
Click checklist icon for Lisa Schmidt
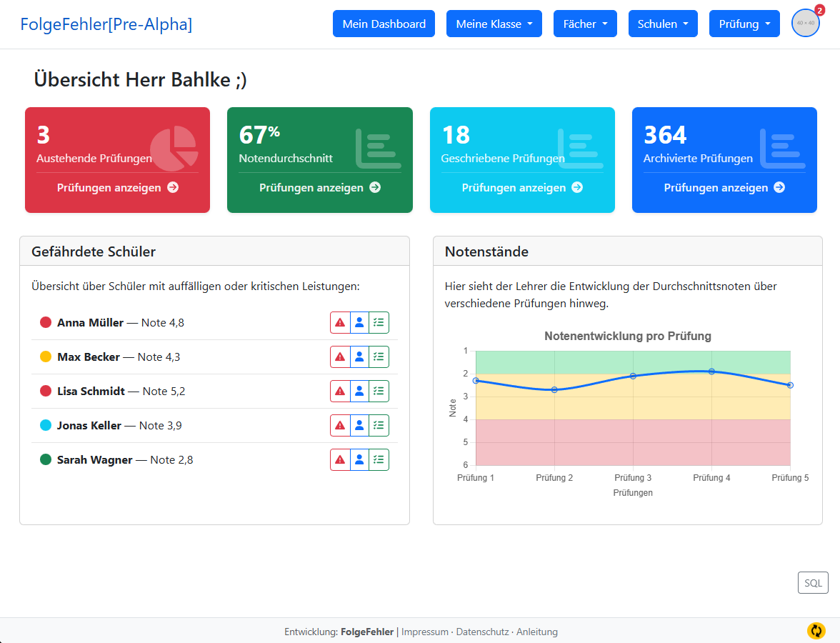[x=379, y=392]
